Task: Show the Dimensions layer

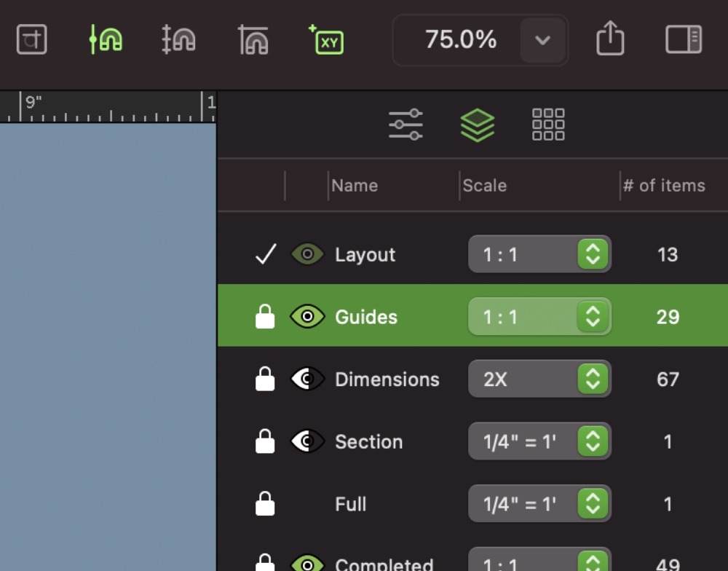Action: 307,379
